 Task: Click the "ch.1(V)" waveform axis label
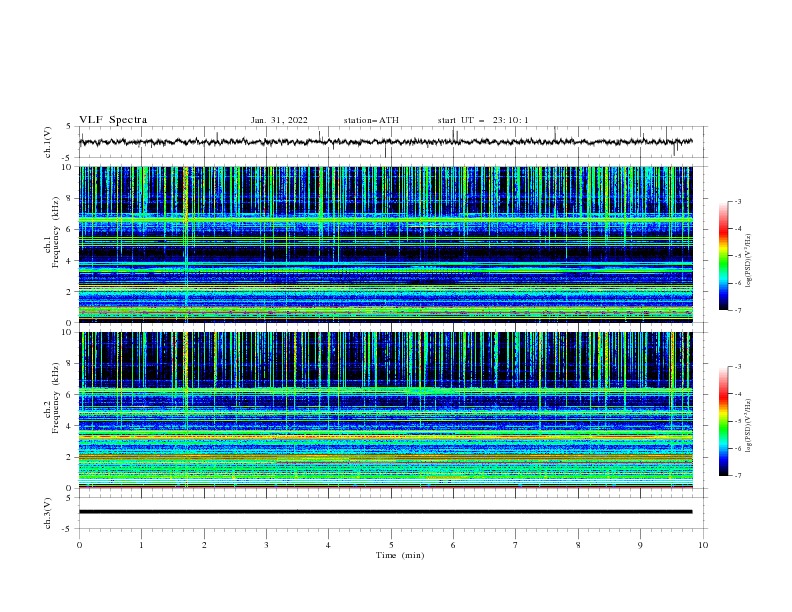48,142
